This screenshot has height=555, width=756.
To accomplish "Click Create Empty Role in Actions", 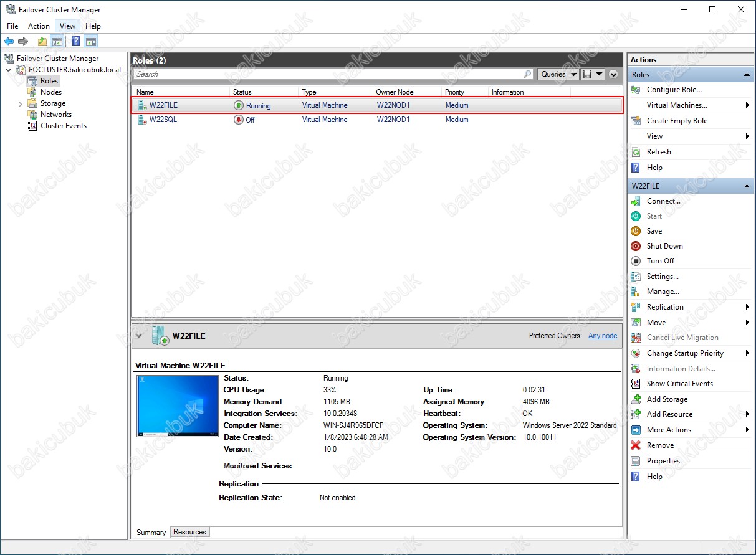I will (x=677, y=121).
